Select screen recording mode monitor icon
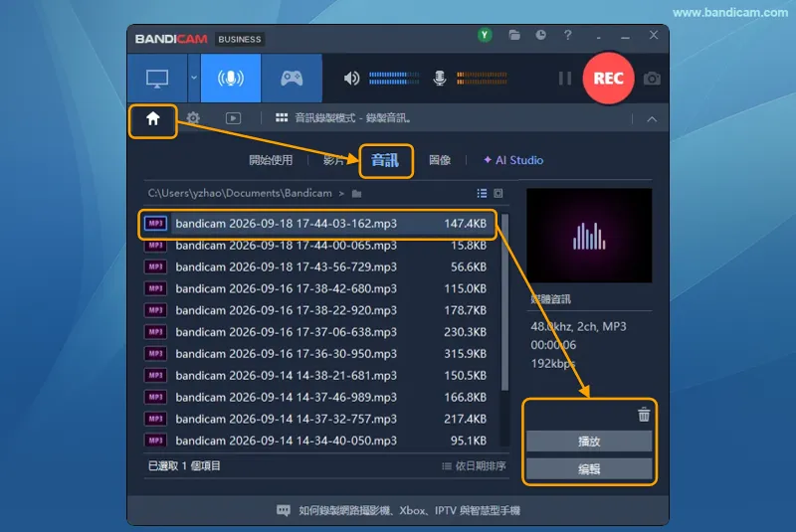Screen dimensions: 796x532 click(x=157, y=79)
